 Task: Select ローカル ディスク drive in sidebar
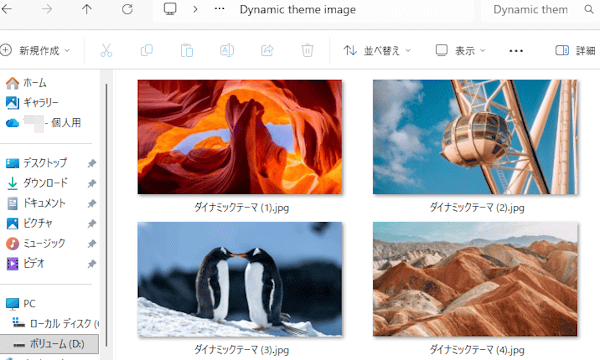pyautogui.click(x=55, y=324)
